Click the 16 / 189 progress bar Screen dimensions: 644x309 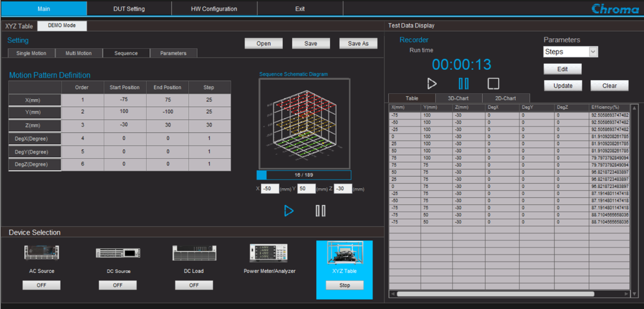coord(304,175)
